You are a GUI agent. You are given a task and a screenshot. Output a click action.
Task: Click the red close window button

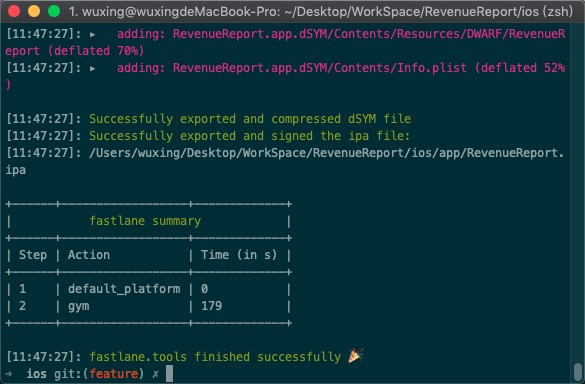tap(14, 11)
